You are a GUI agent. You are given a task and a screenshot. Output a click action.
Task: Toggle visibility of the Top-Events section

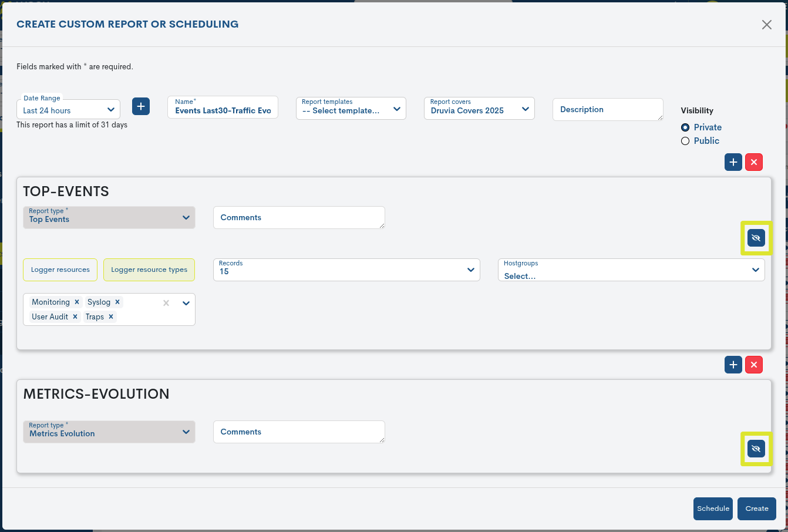click(756, 238)
